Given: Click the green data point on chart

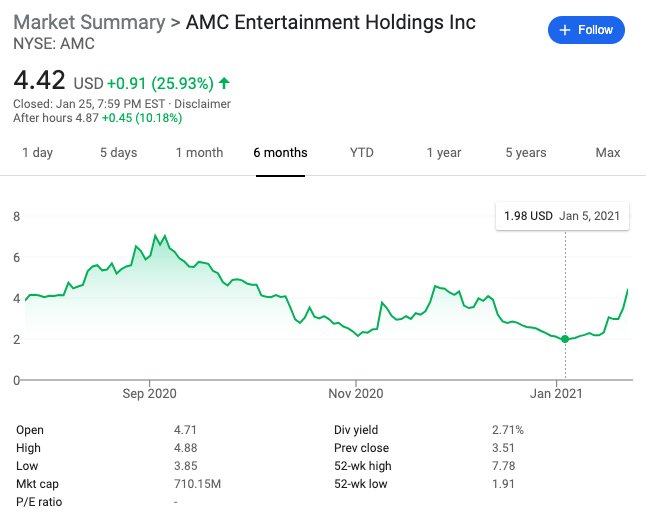Looking at the screenshot, I should (565, 339).
